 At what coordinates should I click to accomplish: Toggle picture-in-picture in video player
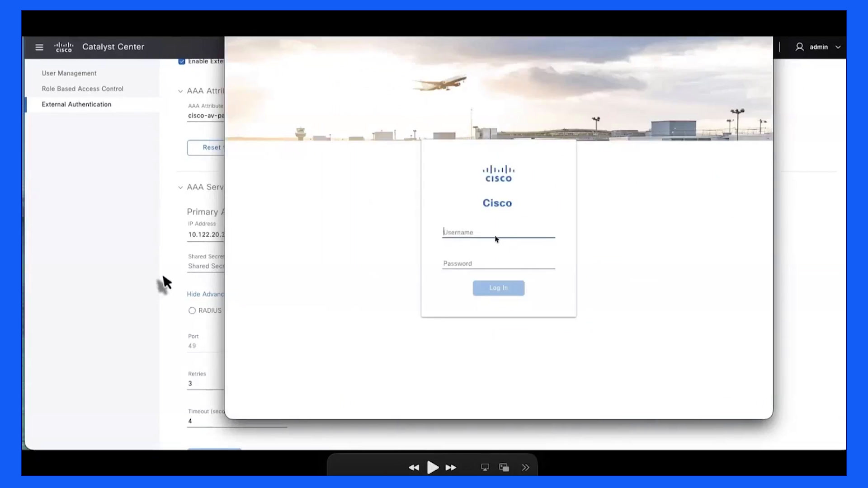point(504,467)
